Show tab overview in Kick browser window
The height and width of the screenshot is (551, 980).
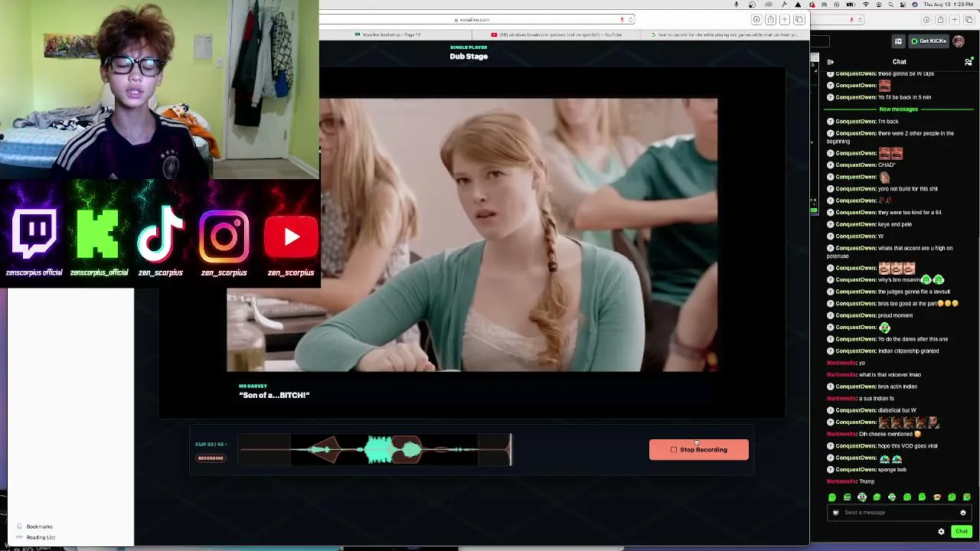(969, 20)
